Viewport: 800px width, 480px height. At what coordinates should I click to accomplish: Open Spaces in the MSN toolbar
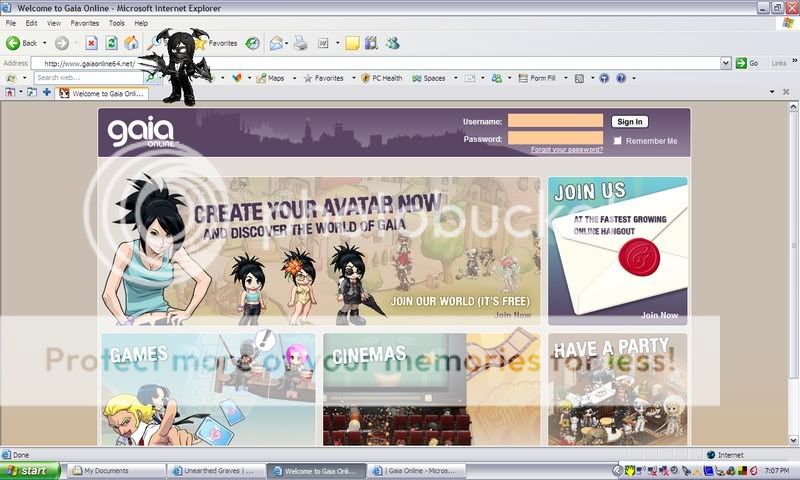(429, 78)
